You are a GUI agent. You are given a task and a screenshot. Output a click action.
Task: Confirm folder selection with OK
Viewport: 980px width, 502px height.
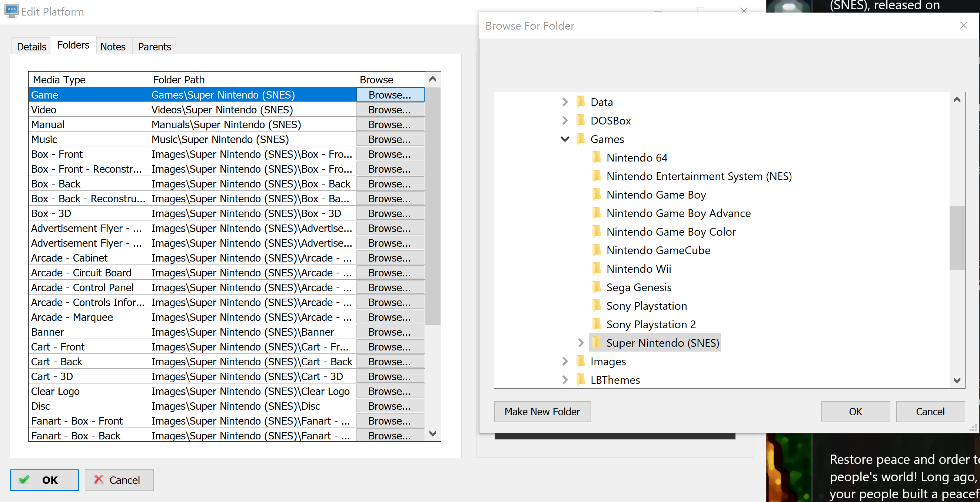(x=856, y=412)
